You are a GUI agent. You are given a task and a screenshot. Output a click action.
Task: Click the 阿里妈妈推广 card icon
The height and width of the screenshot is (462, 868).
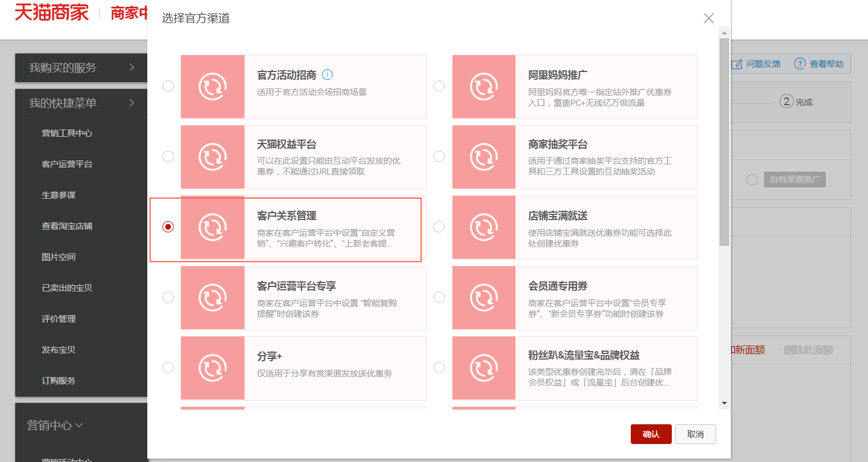click(x=484, y=87)
